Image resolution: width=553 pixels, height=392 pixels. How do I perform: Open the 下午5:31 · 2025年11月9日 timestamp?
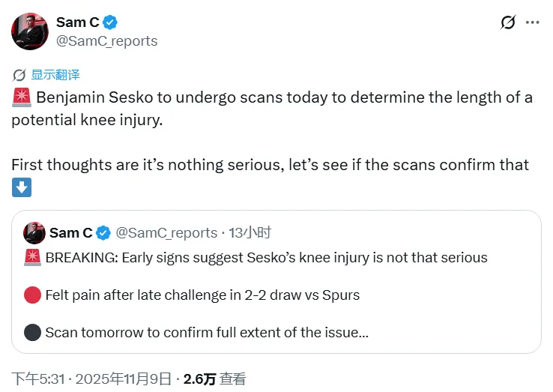(91, 379)
